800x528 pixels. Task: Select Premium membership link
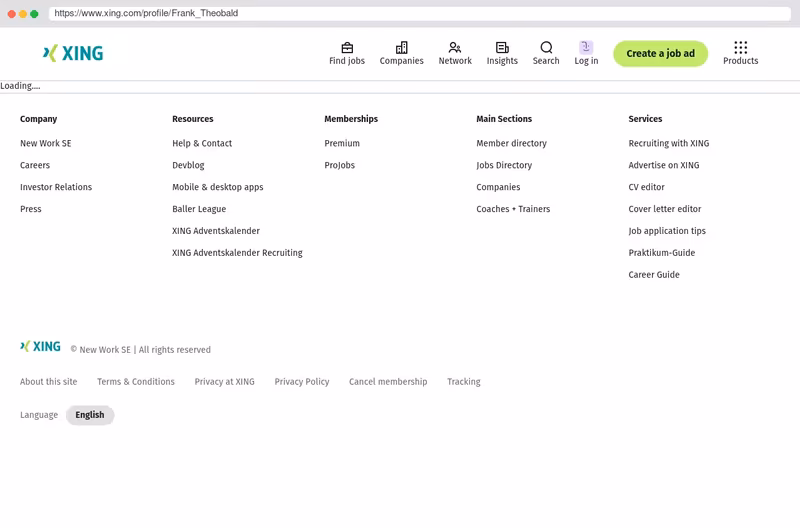(342, 143)
